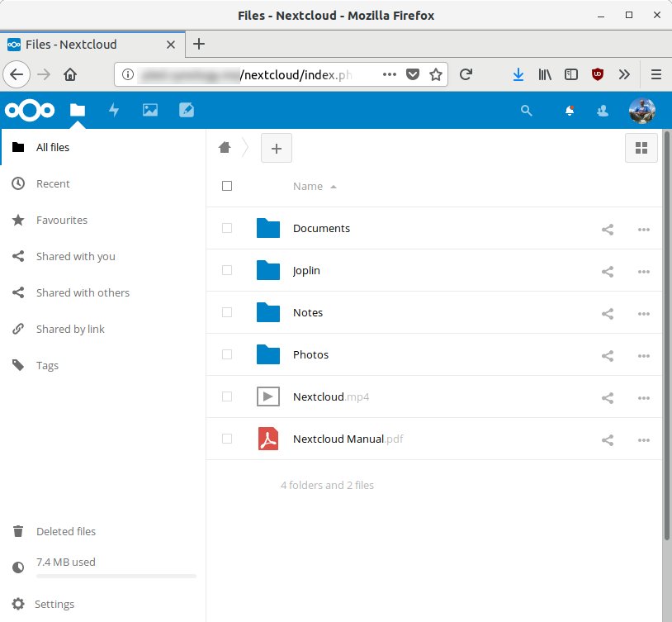Click the Firefox back button
The height and width of the screenshot is (622, 672).
[x=17, y=74]
